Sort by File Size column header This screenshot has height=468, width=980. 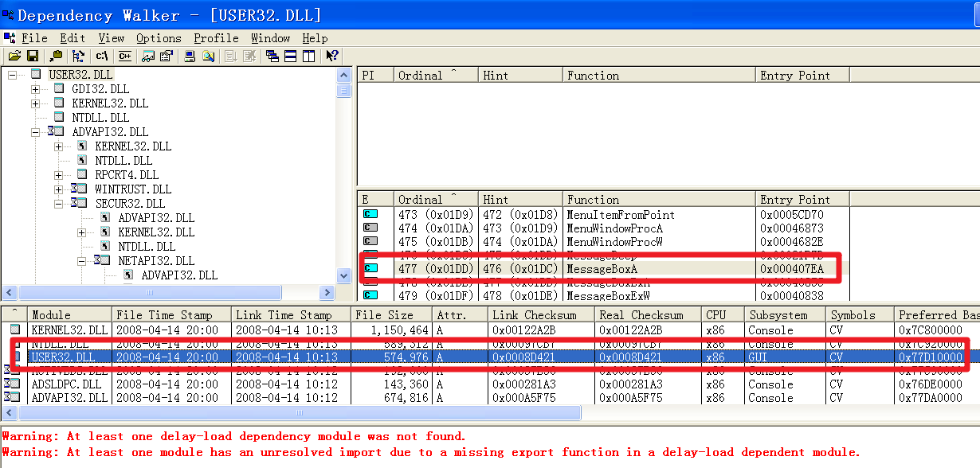tap(391, 314)
